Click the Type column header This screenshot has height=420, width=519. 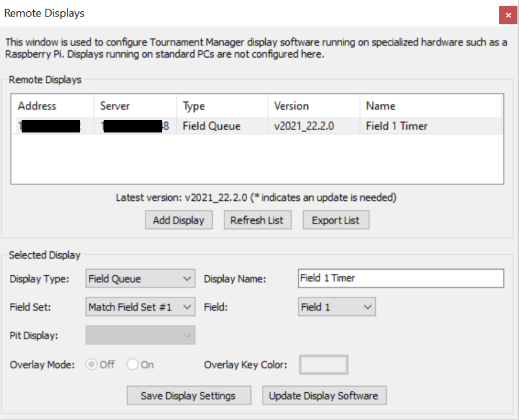193,106
